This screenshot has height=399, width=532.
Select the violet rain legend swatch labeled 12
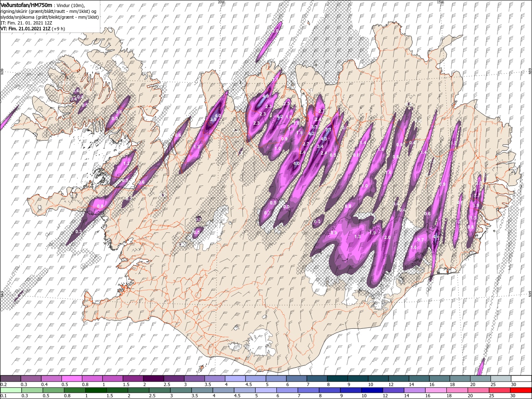[393, 390]
